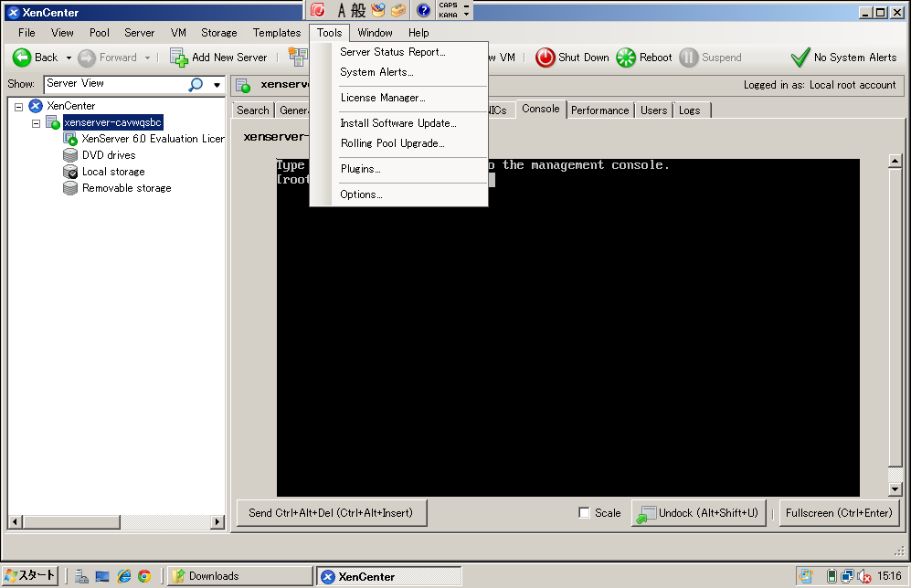The width and height of the screenshot is (911, 588).
Task: Click the IME pad paint-bucket icon
Action: [x=378, y=10]
